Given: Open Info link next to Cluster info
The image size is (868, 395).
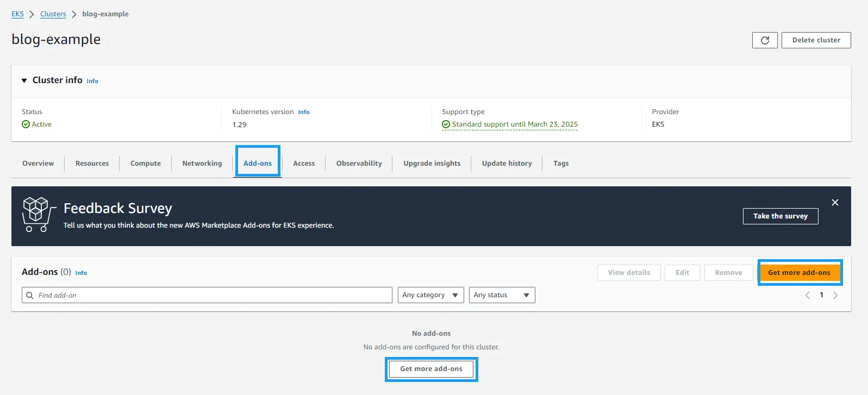Looking at the screenshot, I should point(92,81).
